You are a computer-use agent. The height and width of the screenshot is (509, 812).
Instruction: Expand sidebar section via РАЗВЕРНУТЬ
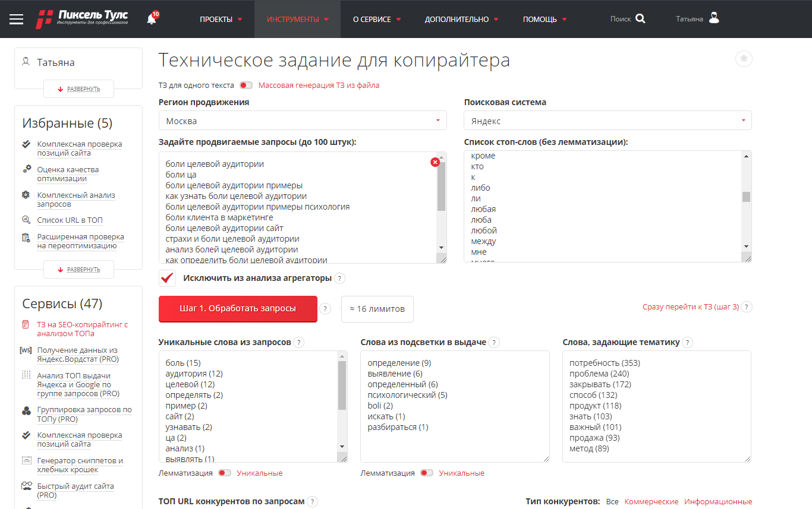pyautogui.click(x=78, y=88)
